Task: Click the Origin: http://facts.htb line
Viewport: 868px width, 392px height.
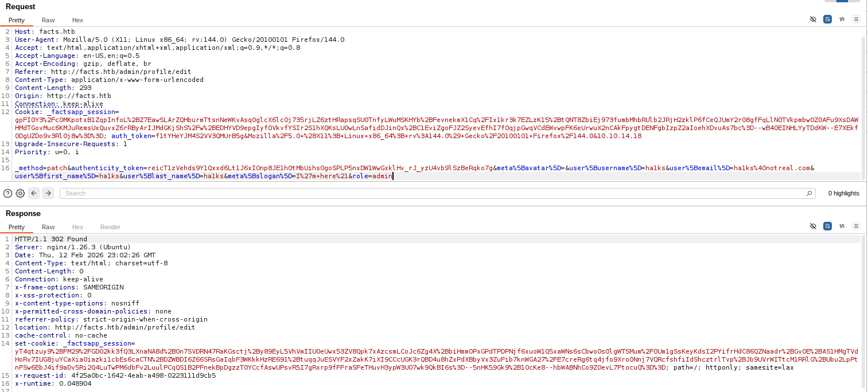Action: (63, 96)
